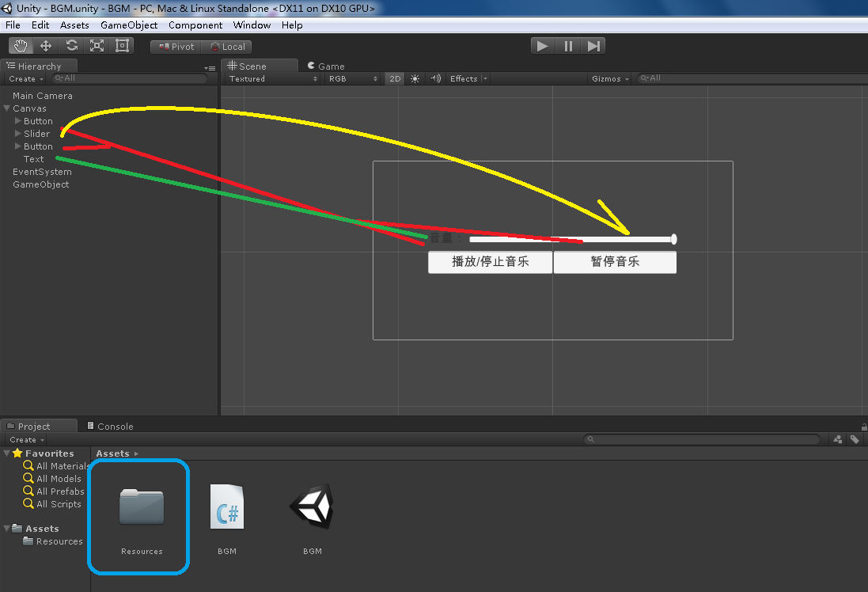Toggle 2D scene view mode

(x=395, y=78)
